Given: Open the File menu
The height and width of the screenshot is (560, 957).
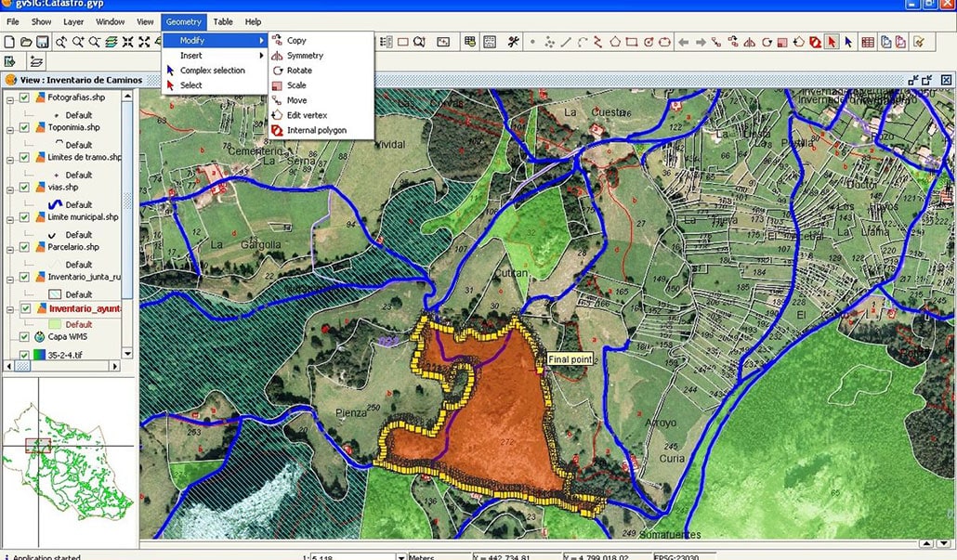Looking at the screenshot, I should 13,21.
